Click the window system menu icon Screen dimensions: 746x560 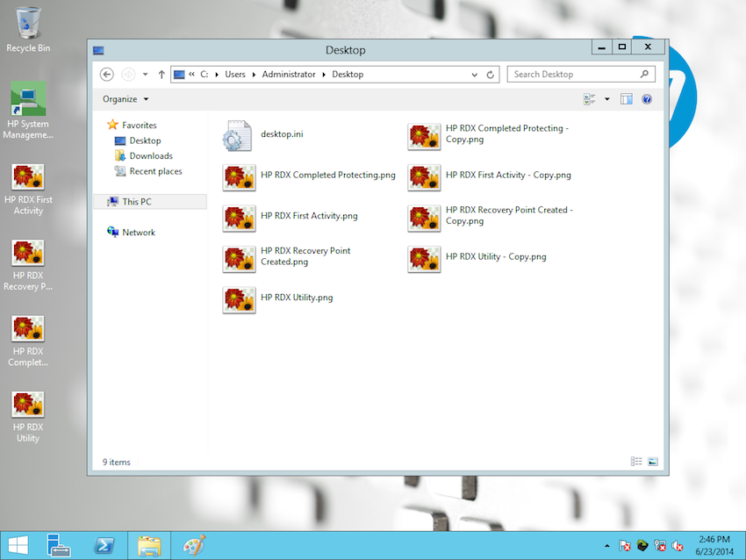(x=98, y=50)
